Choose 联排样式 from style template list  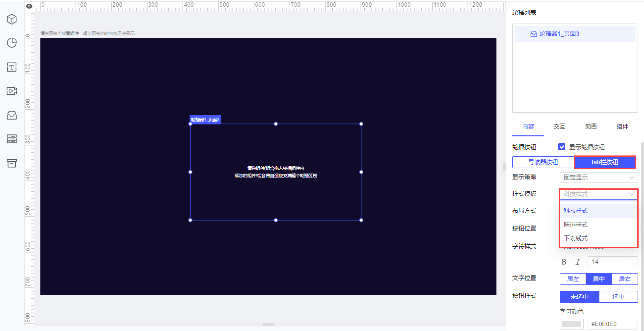click(575, 224)
